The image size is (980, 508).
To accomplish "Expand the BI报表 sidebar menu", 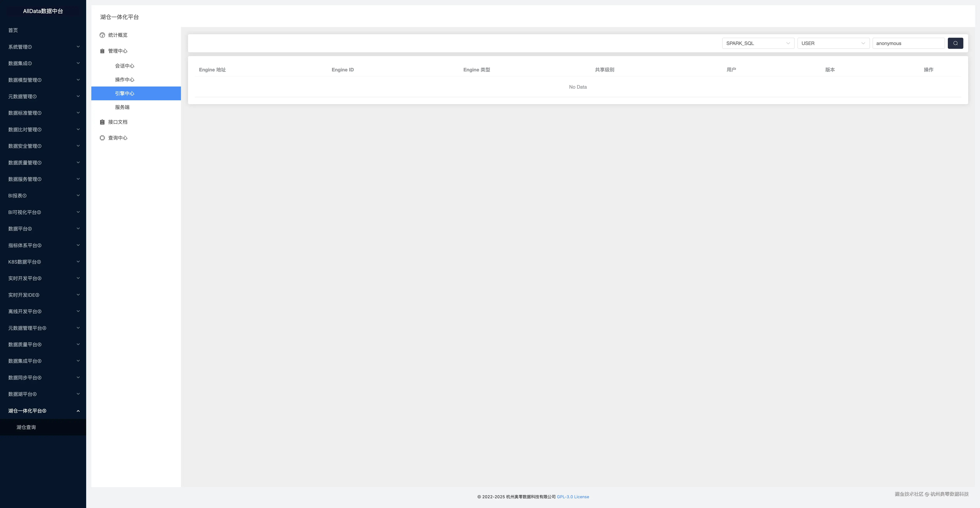I will coord(43,196).
